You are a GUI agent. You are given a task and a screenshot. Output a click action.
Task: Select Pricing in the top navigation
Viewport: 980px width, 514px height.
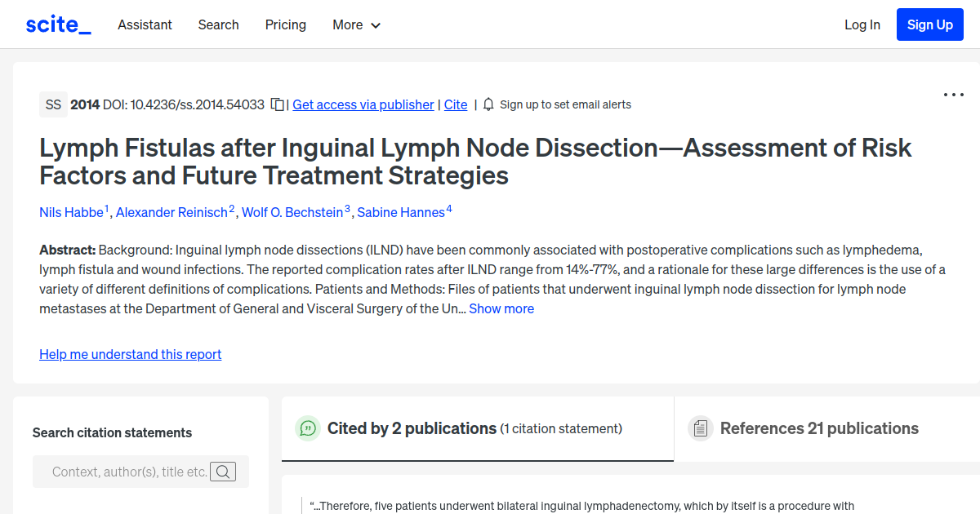(285, 24)
